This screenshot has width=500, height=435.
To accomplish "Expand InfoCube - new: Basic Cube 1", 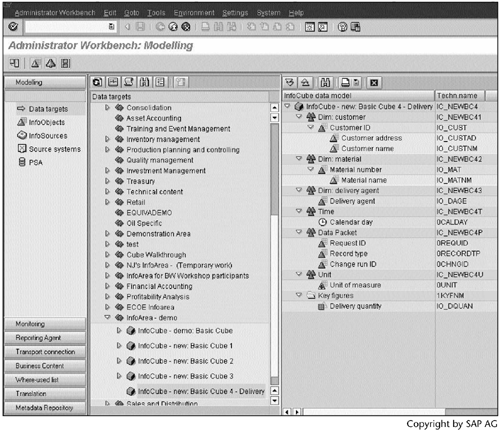I will coord(119,346).
